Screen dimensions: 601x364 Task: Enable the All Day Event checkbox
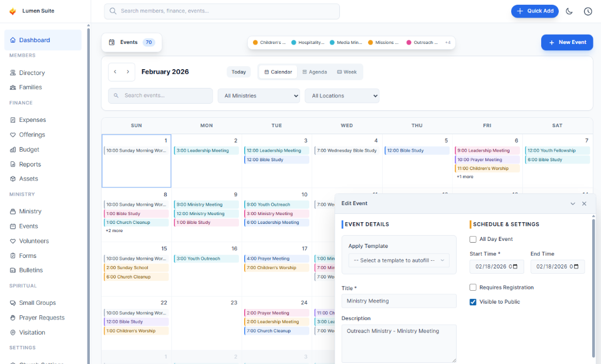[x=473, y=239]
